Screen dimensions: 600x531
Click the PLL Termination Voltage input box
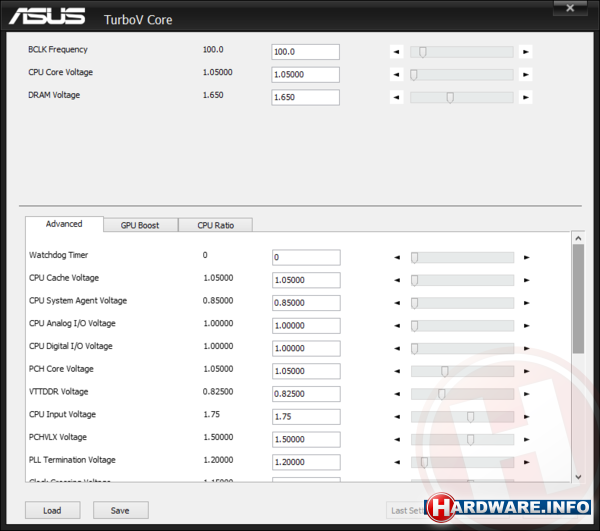click(x=305, y=462)
